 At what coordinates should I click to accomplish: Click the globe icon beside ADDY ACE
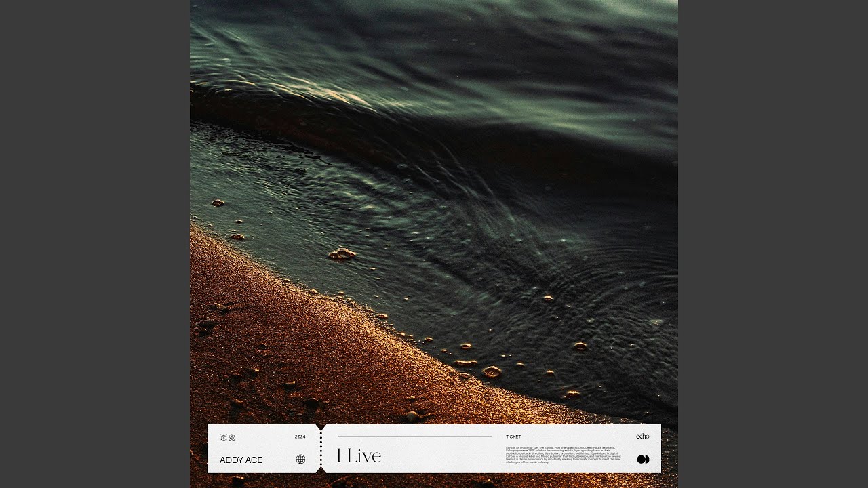pos(300,460)
